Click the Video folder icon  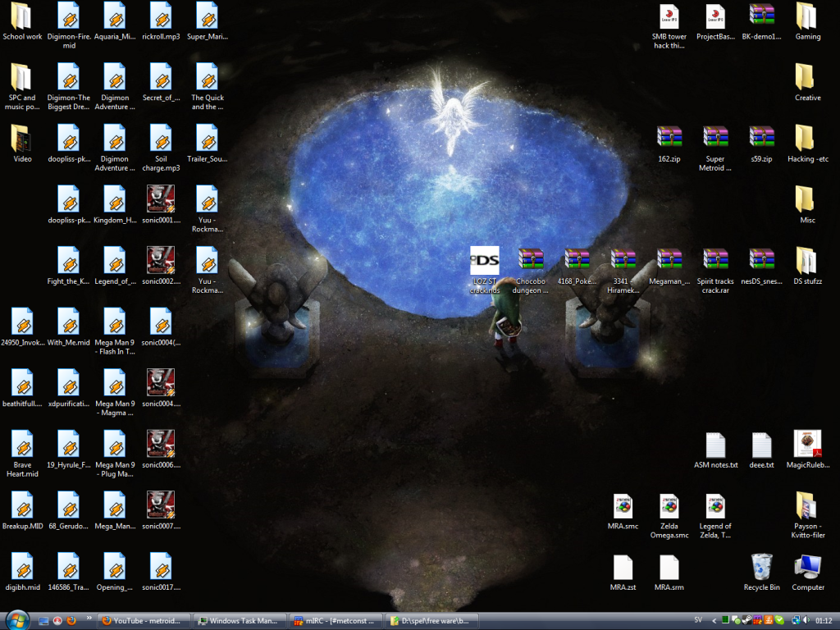coord(22,139)
